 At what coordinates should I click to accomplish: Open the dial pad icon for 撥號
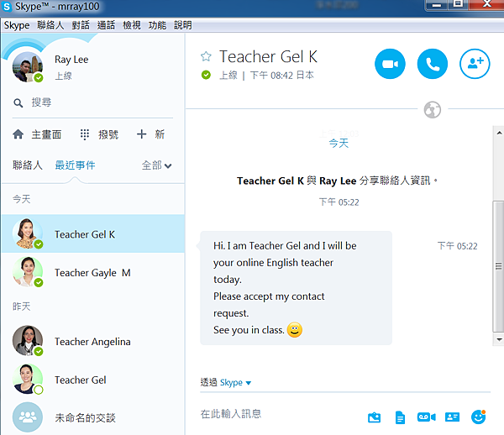click(85, 134)
